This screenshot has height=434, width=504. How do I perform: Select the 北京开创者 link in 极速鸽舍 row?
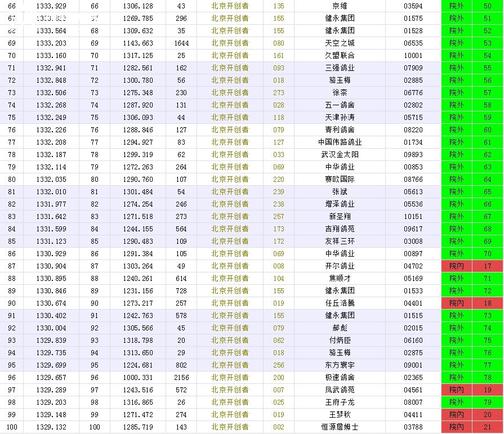click(x=230, y=378)
